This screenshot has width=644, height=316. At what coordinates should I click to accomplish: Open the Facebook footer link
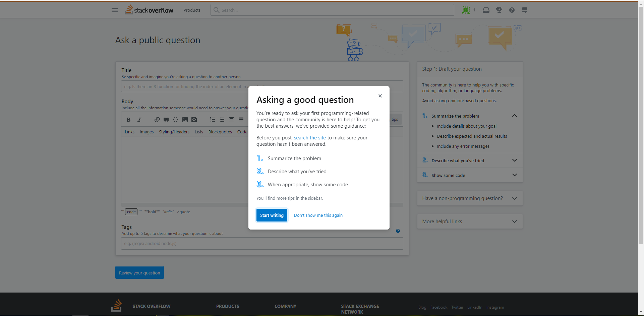(x=438, y=307)
